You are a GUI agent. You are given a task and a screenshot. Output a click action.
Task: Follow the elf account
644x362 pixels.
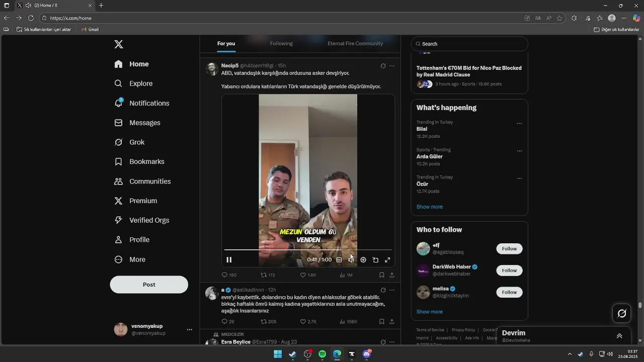[509, 249]
